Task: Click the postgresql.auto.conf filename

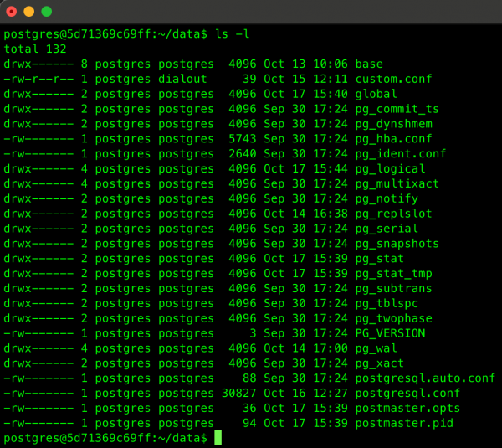Action: tap(425, 378)
